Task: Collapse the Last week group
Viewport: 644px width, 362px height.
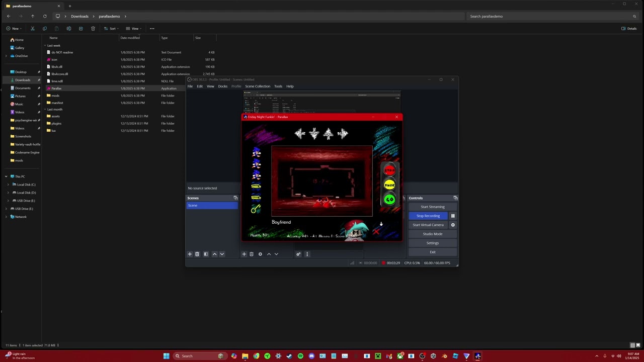Action: click(x=45, y=45)
